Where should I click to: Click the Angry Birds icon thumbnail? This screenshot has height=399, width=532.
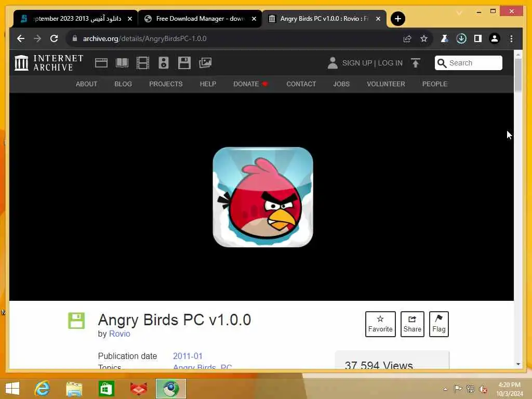[263, 197]
